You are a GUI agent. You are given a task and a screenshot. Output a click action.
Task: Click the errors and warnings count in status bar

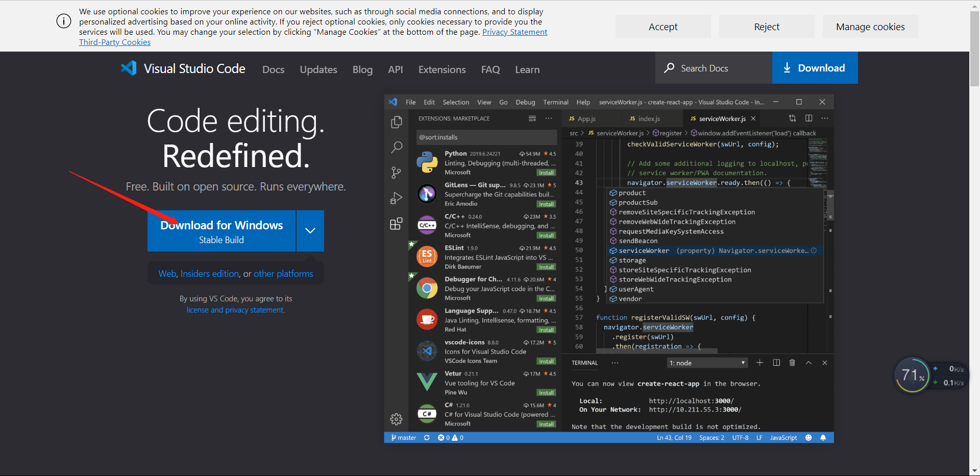(x=451, y=438)
